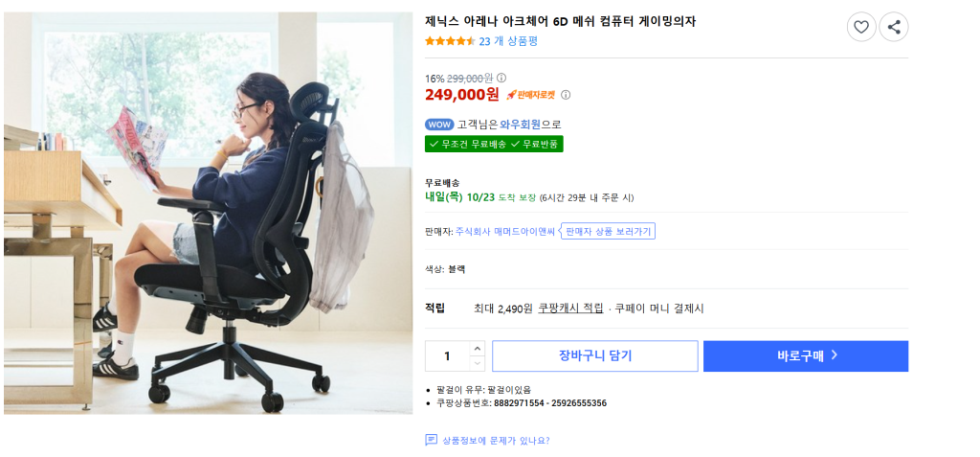The width and height of the screenshot is (980, 457).
Task: Open the 23 개 상품평 reviews link
Action: 508,41
